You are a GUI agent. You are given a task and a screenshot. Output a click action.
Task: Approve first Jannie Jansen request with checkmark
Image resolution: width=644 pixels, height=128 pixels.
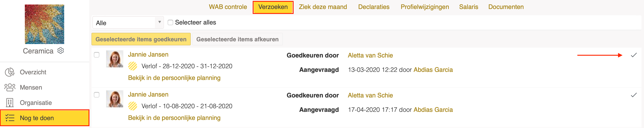point(633,55)
